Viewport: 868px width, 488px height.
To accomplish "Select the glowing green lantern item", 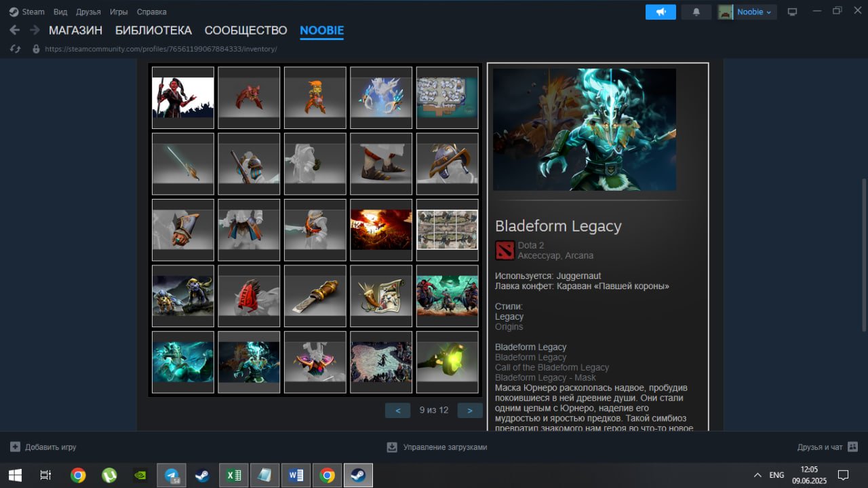I will pyautogui.click(x=448, y=362).
